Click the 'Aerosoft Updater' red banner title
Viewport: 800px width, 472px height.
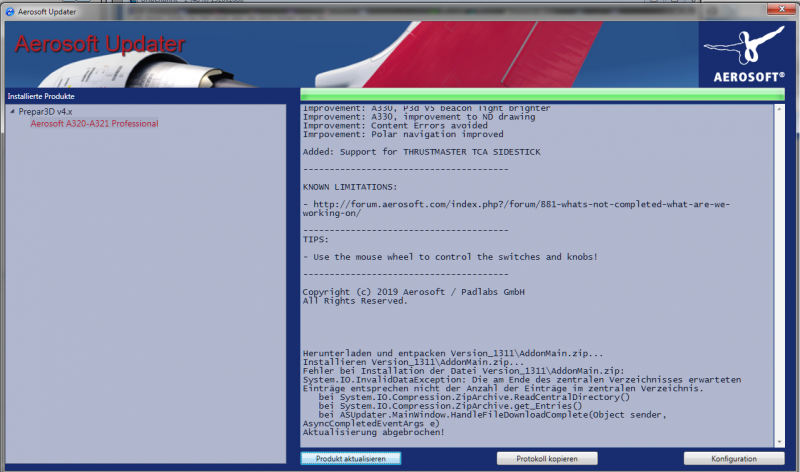click(x=100, y=44)
